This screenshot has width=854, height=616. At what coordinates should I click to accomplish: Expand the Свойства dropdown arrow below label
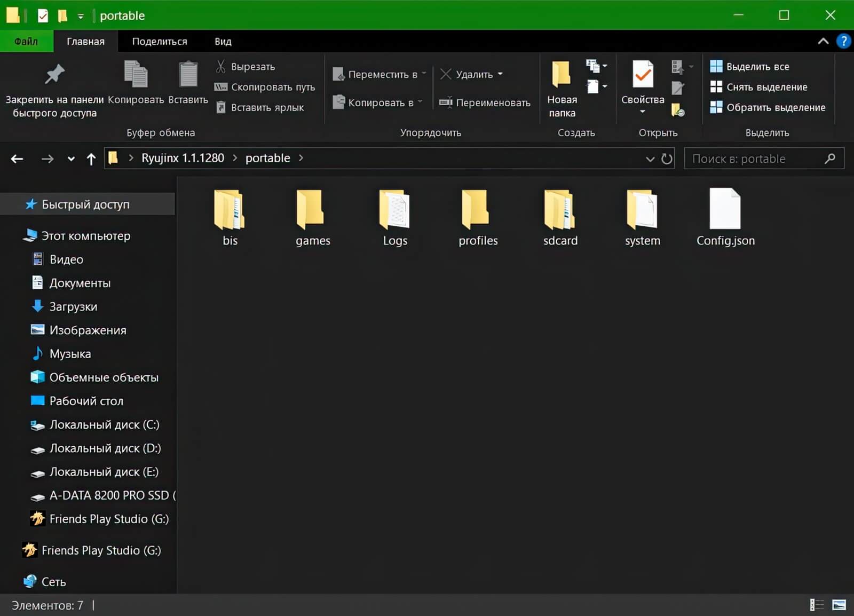[x=643, y=112]
